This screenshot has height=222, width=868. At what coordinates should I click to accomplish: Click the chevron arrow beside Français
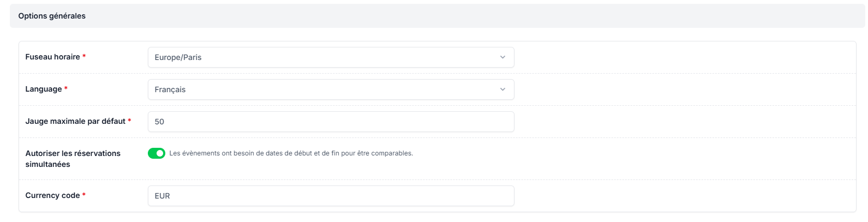pyautogui.click(x=502, y=89)
